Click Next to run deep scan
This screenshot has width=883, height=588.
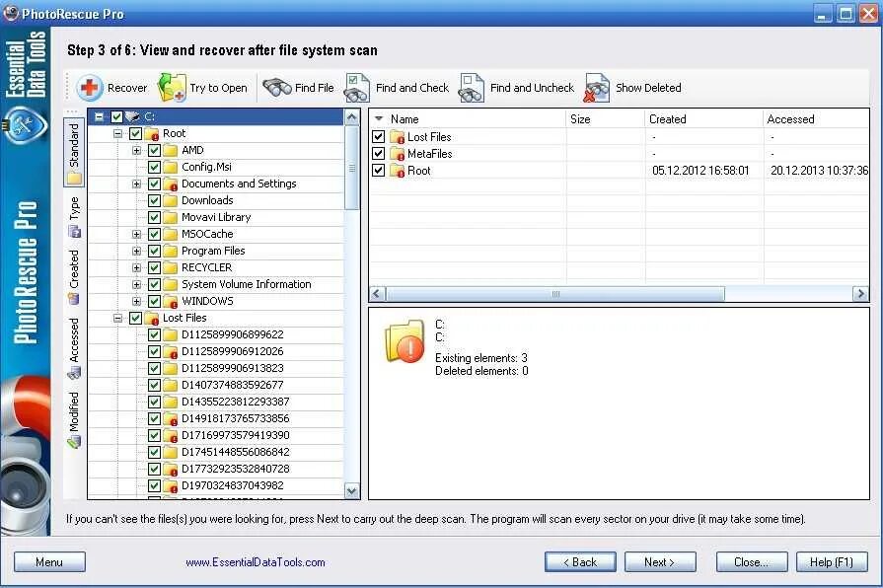tap(660, 562)
